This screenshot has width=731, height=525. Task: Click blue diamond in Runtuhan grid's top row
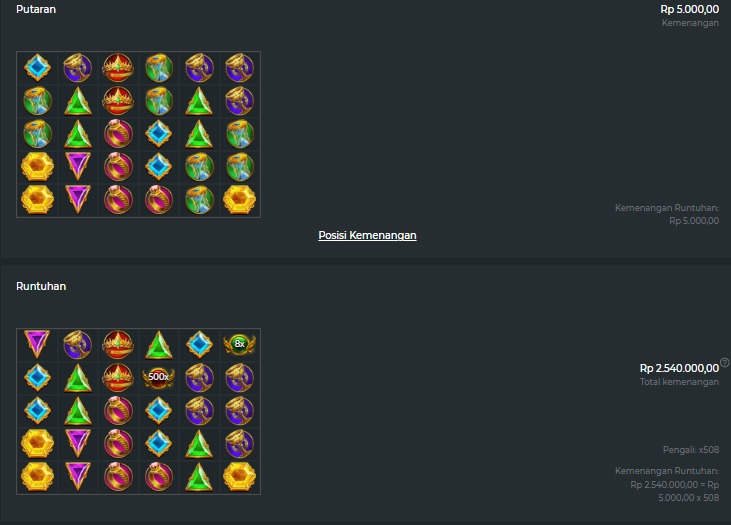[x=199, y=345]
